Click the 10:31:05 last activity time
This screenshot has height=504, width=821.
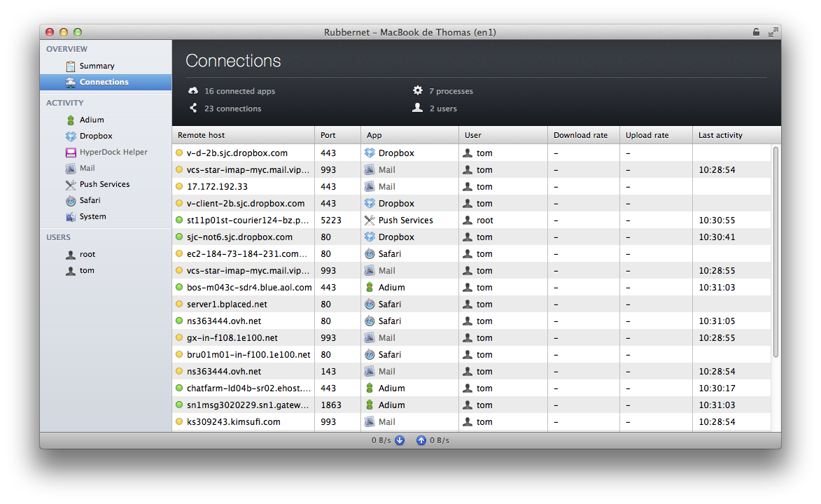717,321
